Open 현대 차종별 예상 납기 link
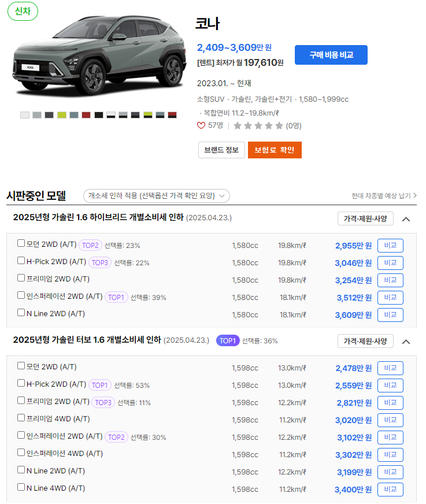The height and width of the screenshot is (504, 426). (x=384, y=196)
